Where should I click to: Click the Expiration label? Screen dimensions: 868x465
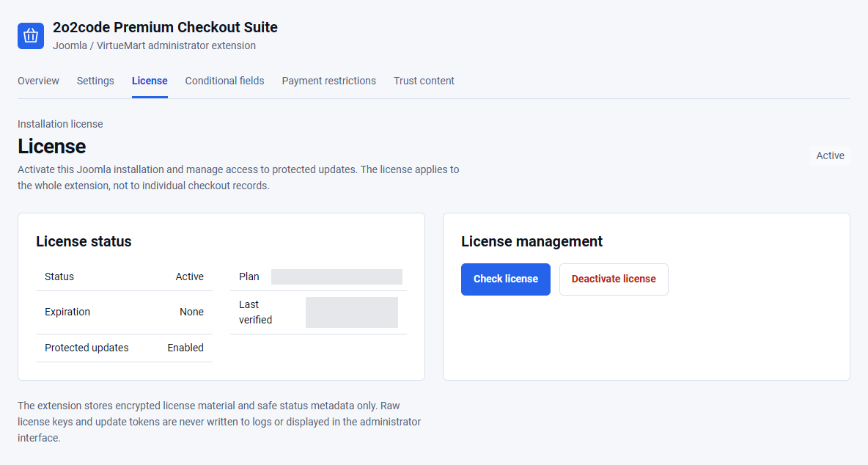tap(67, 312)
